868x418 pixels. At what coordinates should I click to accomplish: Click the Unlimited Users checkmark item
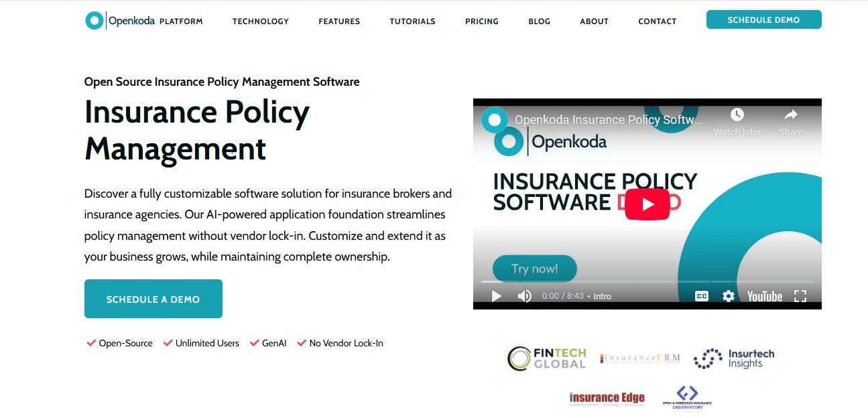coord(201,343)
